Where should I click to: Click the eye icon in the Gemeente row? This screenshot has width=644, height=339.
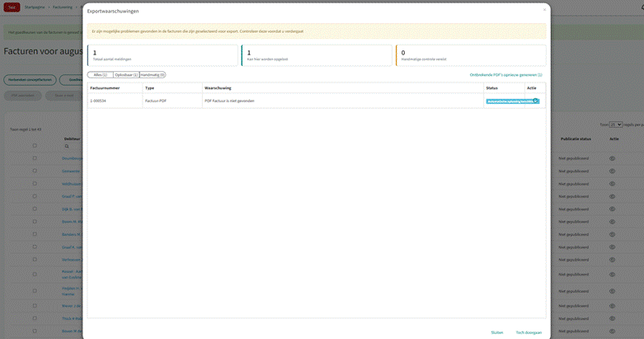click(x=612, y=171)
